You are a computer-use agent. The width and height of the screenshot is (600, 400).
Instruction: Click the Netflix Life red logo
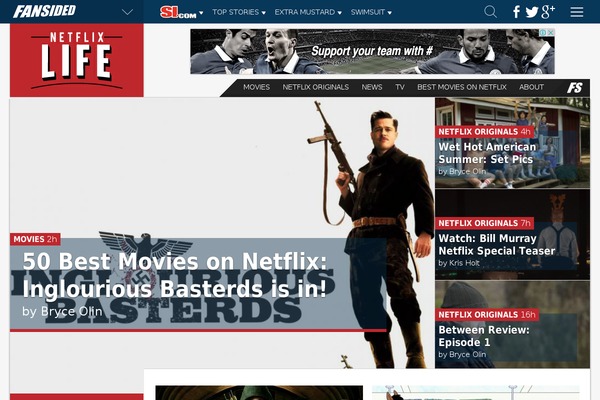pos(77,60)
